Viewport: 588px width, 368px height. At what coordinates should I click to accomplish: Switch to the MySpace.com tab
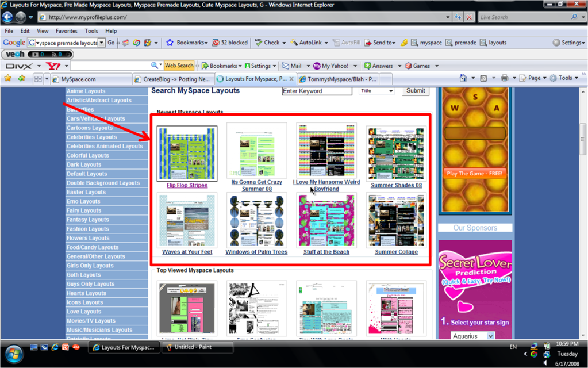(x=92, y=79)
